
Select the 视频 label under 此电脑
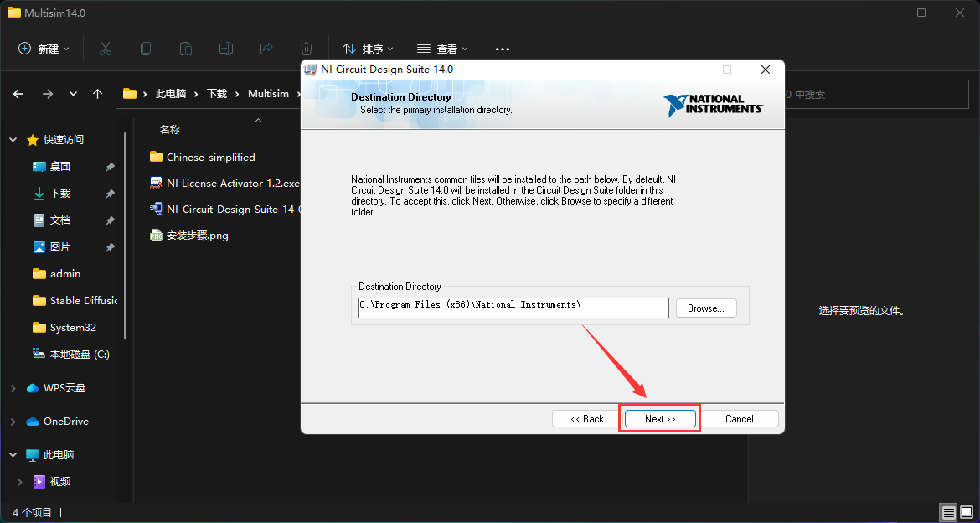click(60, 482)
